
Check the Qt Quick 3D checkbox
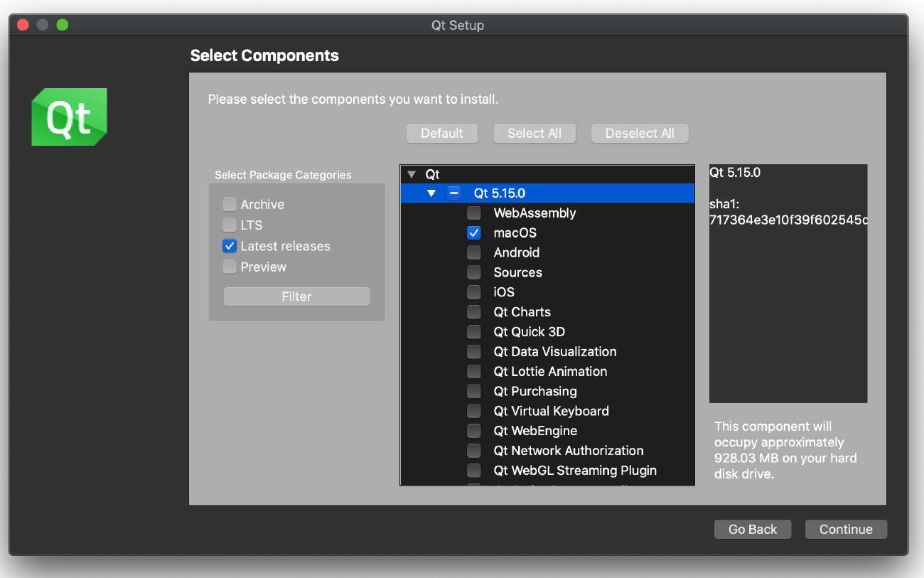[473, 332]
